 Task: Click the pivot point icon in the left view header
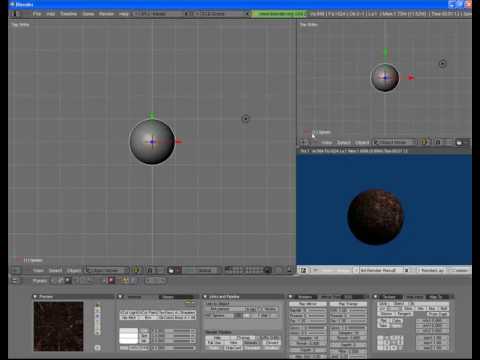pyautogui.click(x=151, y=270)
